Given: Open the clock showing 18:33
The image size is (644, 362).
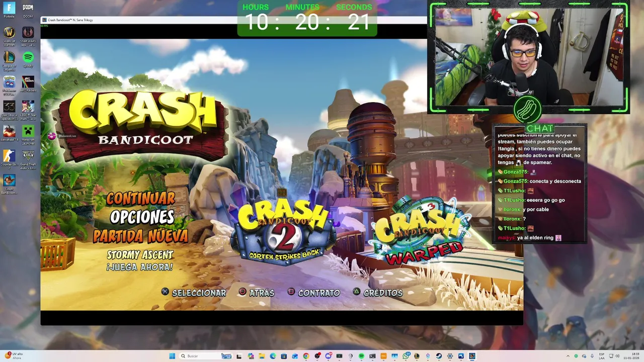Looking at the screenshot, I should coord(631,356).
